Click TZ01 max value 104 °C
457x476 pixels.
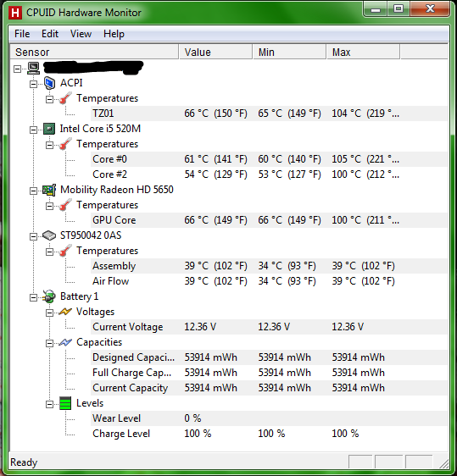coord(365,113)
